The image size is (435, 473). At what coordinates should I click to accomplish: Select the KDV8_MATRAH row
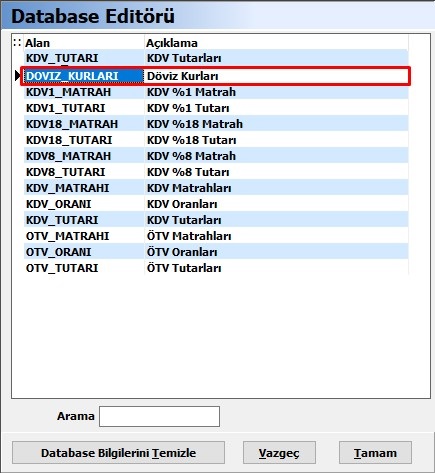216,156
